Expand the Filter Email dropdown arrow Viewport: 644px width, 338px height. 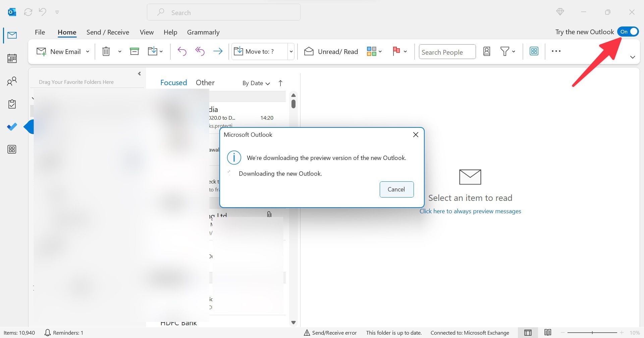pyautogui.click(x=514, y=52)
